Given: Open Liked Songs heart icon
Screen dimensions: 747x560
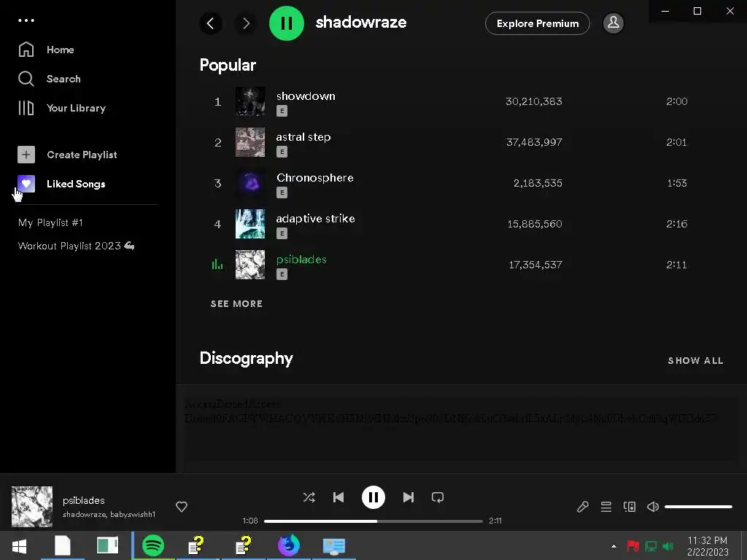Looking at the screenshot, I should pos(26,184).
